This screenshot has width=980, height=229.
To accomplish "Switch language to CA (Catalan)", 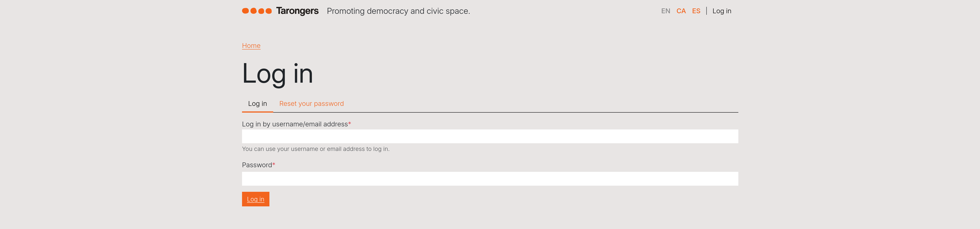I will point(681,11).
